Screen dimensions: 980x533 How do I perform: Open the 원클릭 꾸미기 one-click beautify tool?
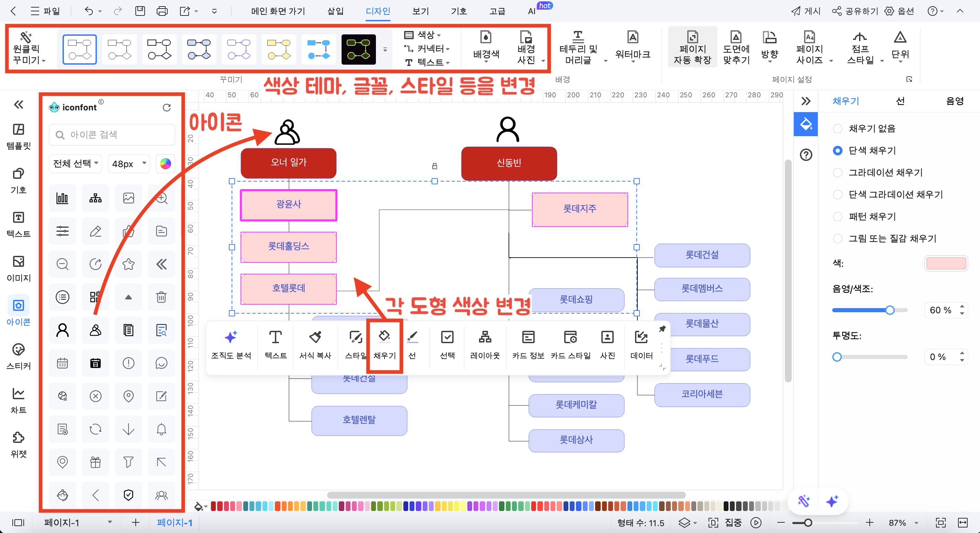pos(29,48)
